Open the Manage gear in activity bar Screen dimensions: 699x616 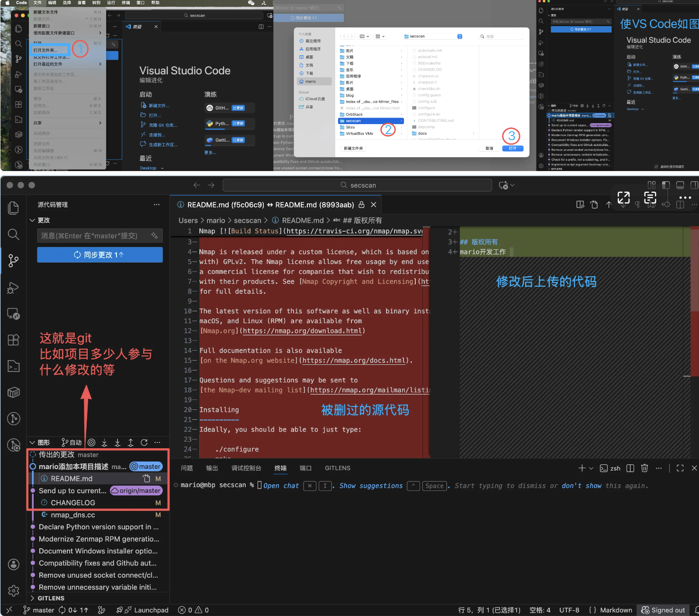pyautogui.click(x=14, y=590)
